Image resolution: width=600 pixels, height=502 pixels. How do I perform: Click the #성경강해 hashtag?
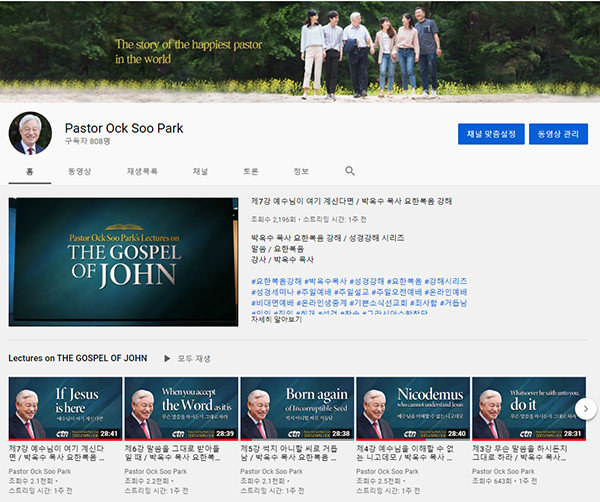[366, 281]
